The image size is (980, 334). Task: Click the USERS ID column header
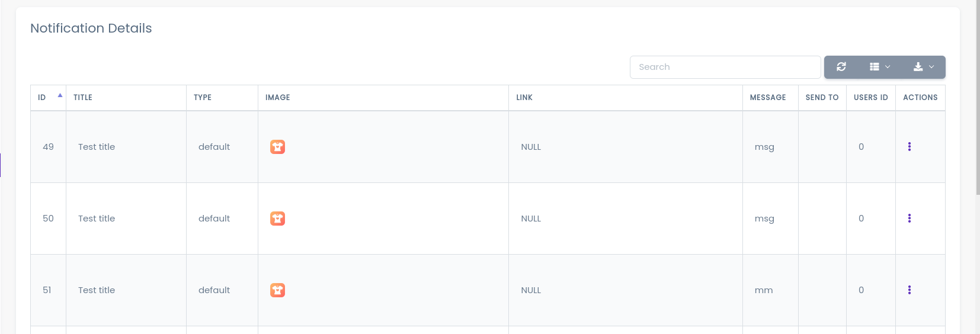pyautogui.click(x=870, y=98)
